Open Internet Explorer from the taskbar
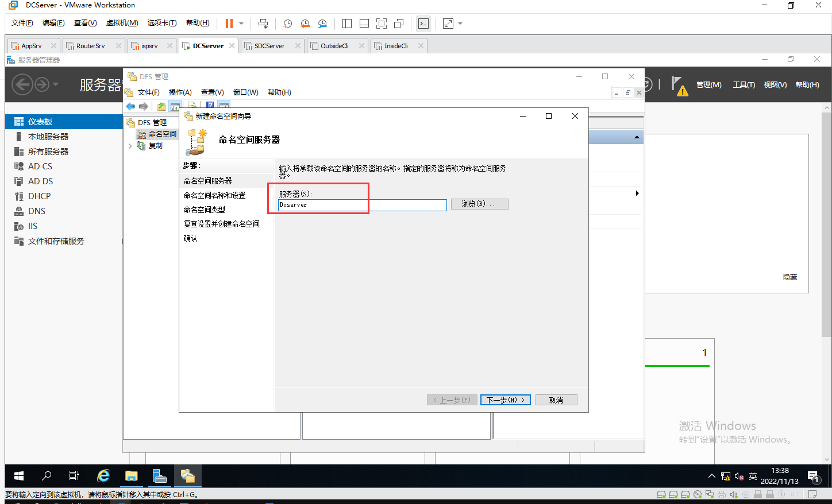 [103, 476]
